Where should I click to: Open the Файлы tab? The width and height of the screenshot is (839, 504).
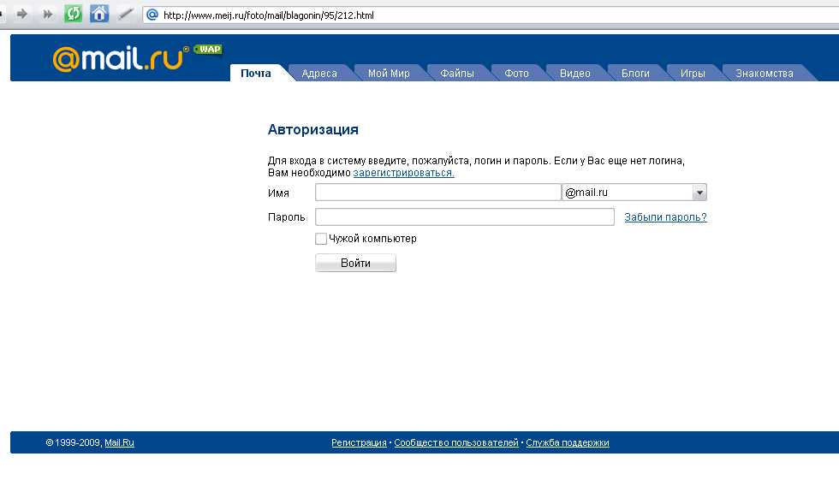click(x=457, y=74)
